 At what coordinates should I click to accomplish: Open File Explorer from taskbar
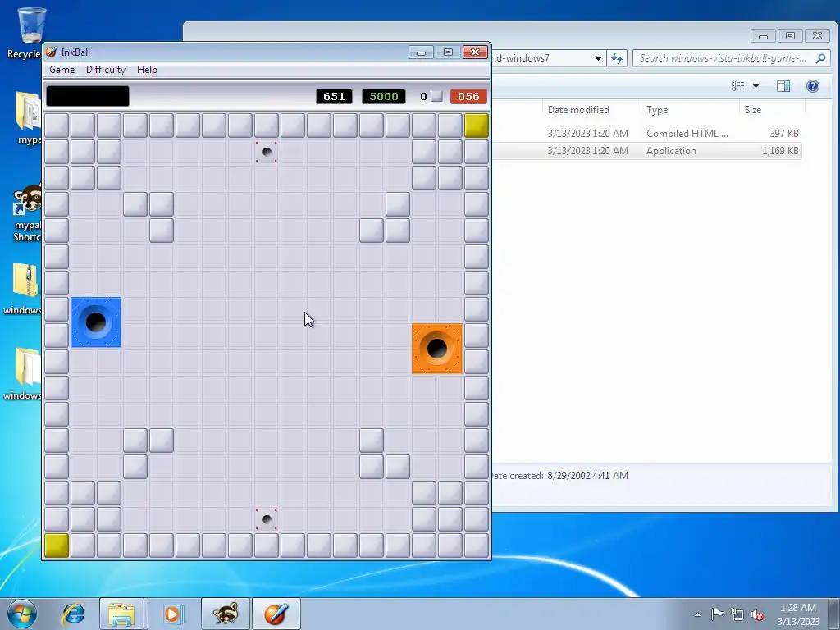[x=121, y=614]
